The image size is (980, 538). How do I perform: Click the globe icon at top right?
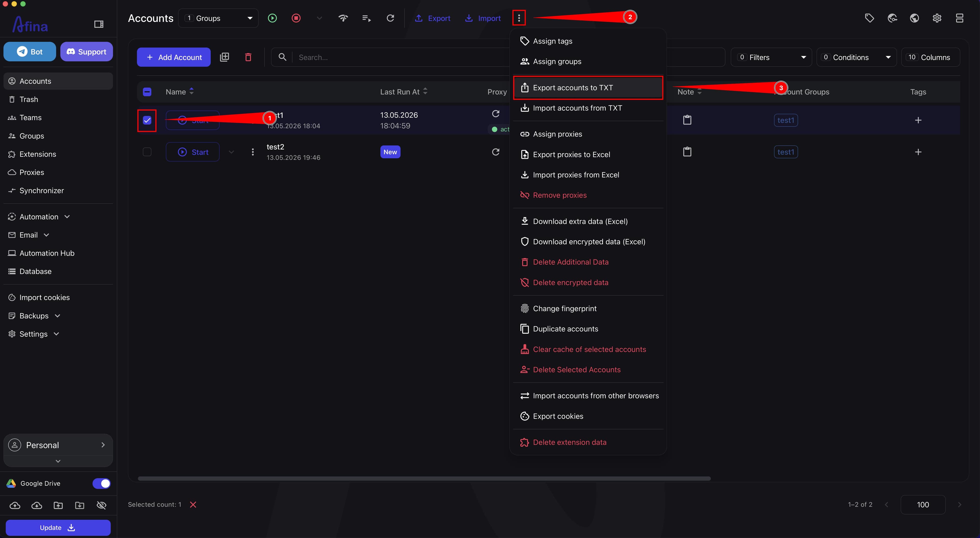[915, 18]
